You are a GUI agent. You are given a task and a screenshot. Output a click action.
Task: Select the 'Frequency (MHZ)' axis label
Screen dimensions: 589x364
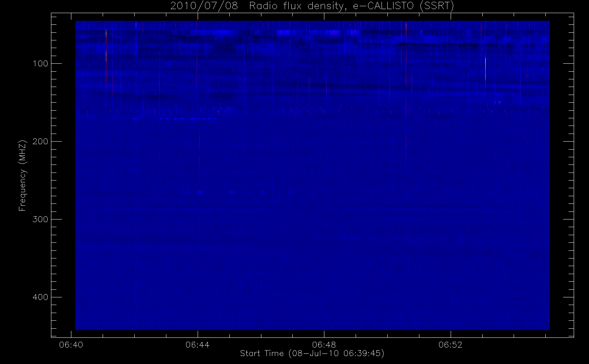point(23,175)
